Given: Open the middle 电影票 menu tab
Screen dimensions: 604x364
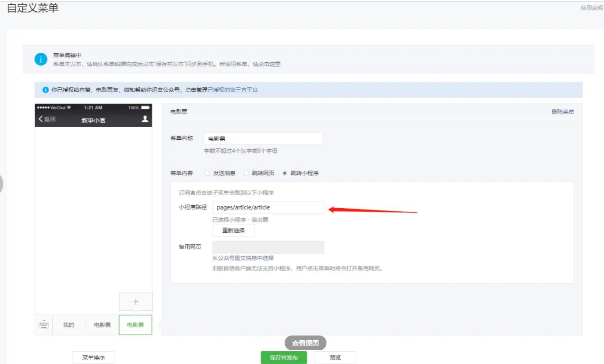Looking at the screenshot, I should coord(102,325).
